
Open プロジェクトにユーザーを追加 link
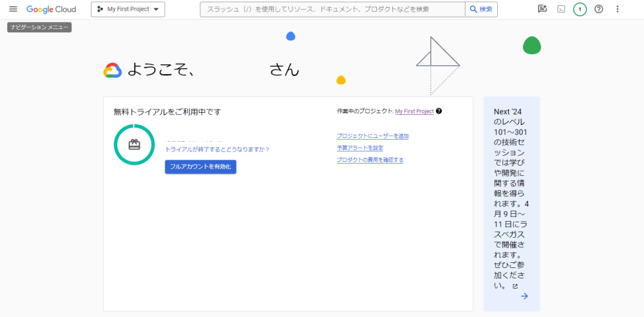(x=372, y=136)
